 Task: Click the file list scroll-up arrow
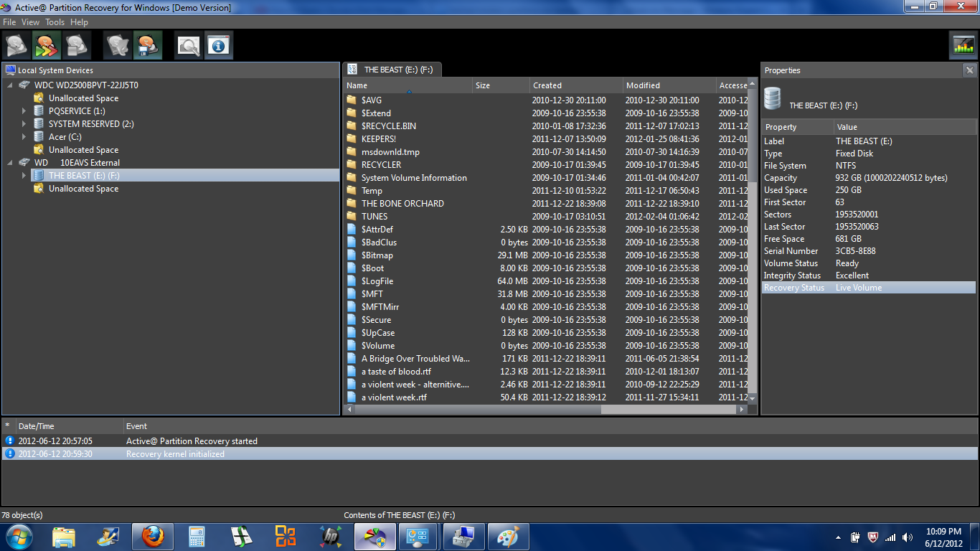click(x=752, y=85)
